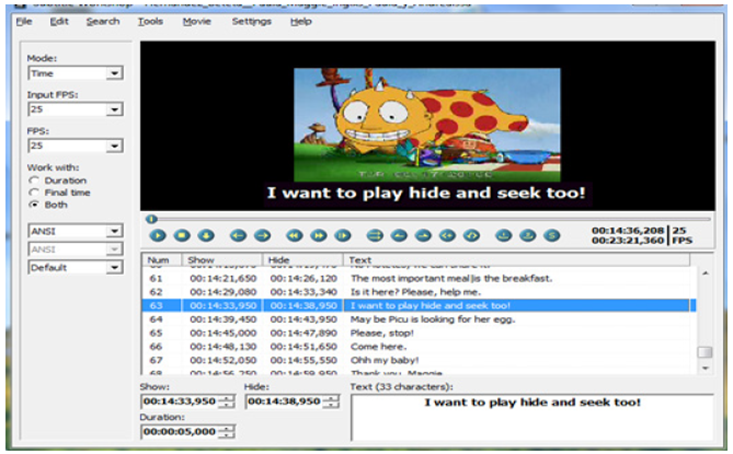Open the Default dropdown list
Image resolution: width=733 pixels, height=454 pixels.
tap(114, 268)
